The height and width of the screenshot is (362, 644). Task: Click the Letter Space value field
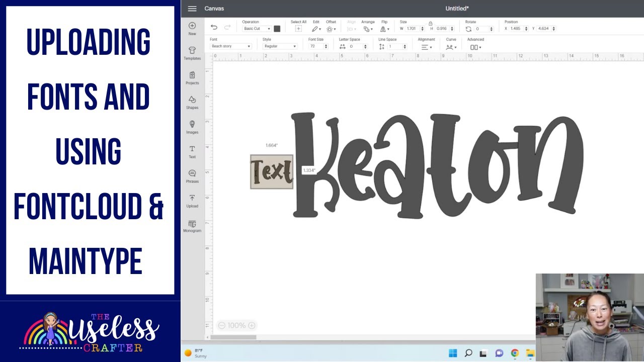point(357,46)
